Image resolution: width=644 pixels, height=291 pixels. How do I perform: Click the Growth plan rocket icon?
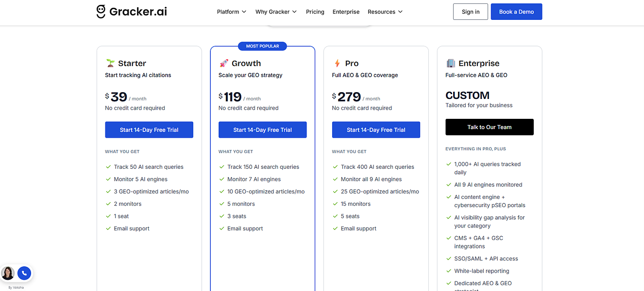(223, 63)
